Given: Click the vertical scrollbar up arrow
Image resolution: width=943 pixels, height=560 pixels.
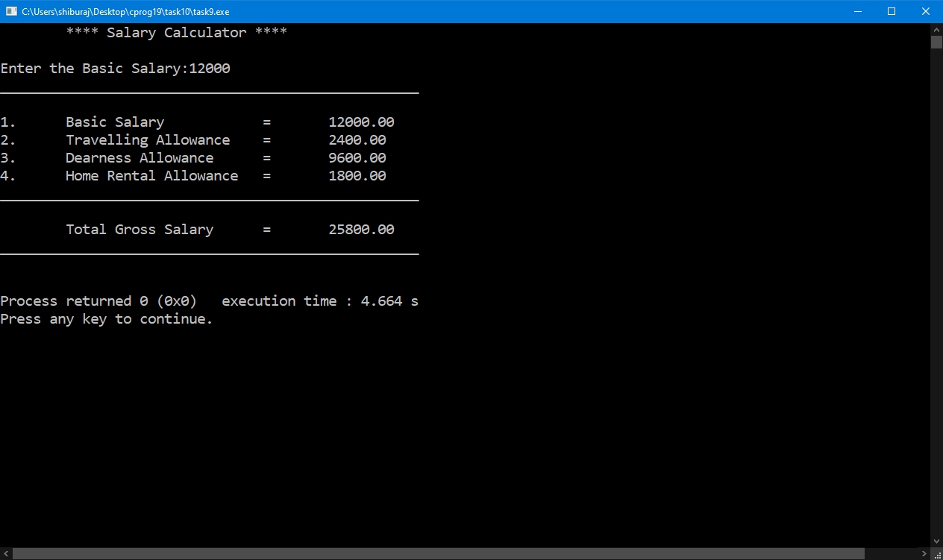Looking at the screenshot, I should point(936,28).
